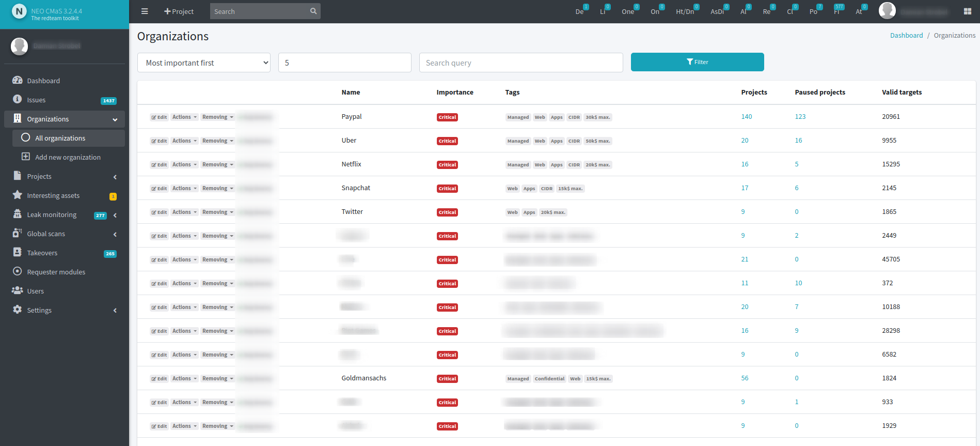Open the De queue indicator
Image resolution: width=980 pixels, height=446 pixels.
pyautogui.click(x=582, y=10)
